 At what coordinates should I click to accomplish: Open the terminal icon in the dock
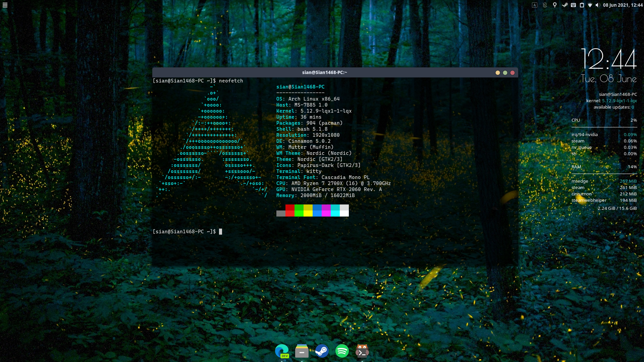(362, 351)
